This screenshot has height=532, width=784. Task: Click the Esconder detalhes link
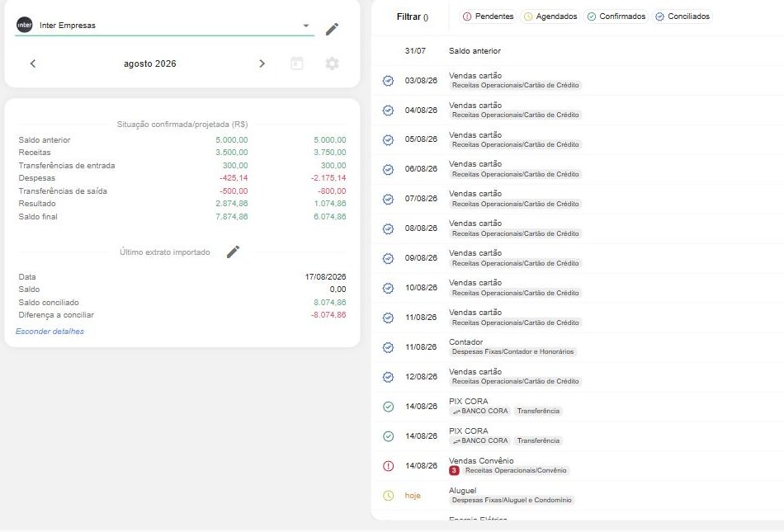[x=50, y=332]
